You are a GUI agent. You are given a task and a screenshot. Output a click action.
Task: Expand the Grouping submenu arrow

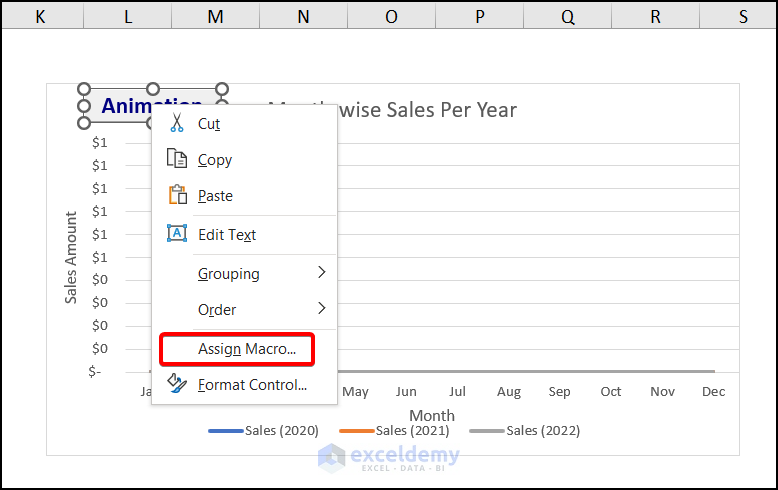321,273
